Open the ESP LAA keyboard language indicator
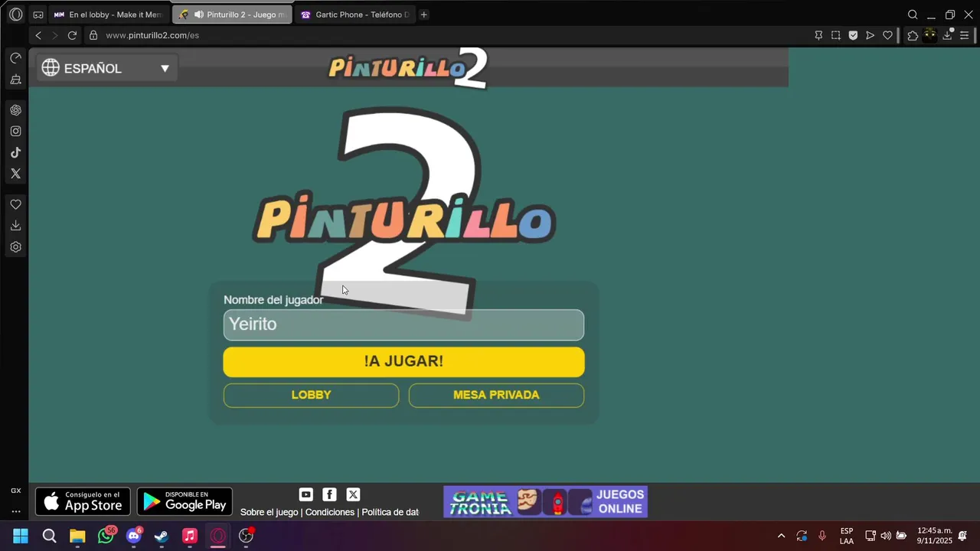Image resolution: width=980 pixels, height=551 pixels. 847,536
